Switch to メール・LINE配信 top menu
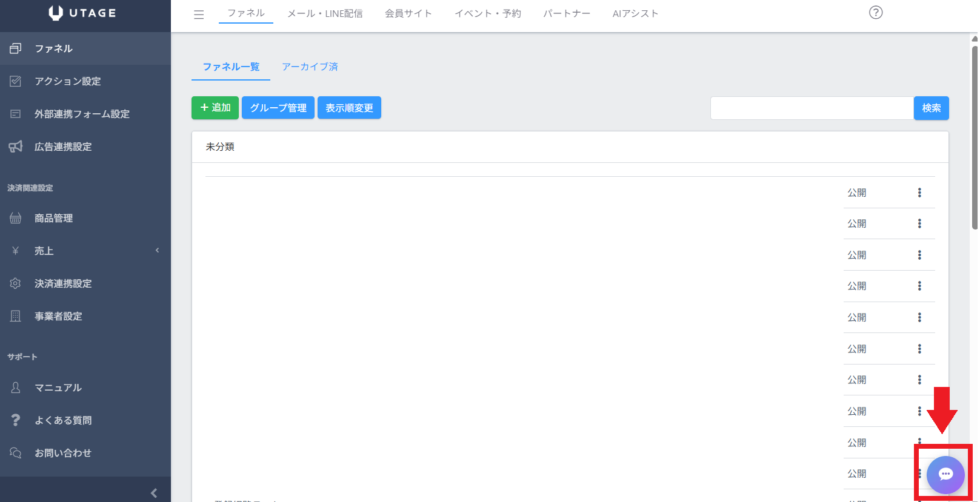Screen dimensions: 980x502 (x=325, y=13)
